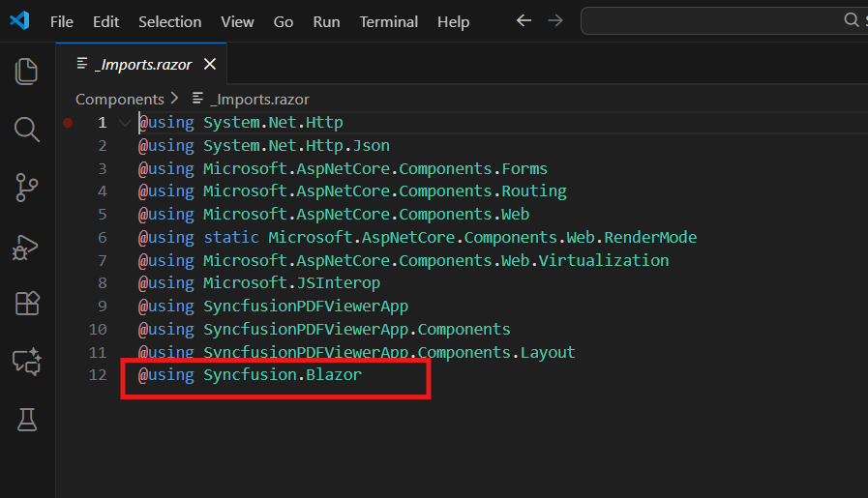The width and height of the screenshot is (868, 498).
Task: Open the Help menu
Action: pos(454,21)
